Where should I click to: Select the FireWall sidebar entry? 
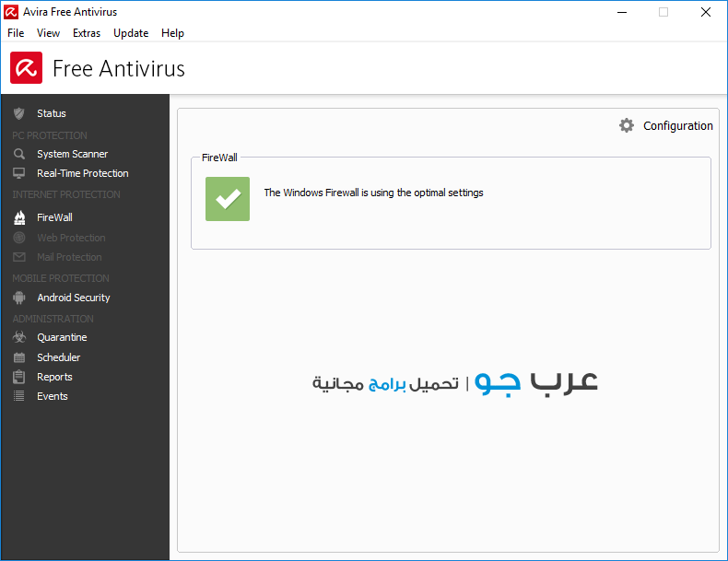54,217
